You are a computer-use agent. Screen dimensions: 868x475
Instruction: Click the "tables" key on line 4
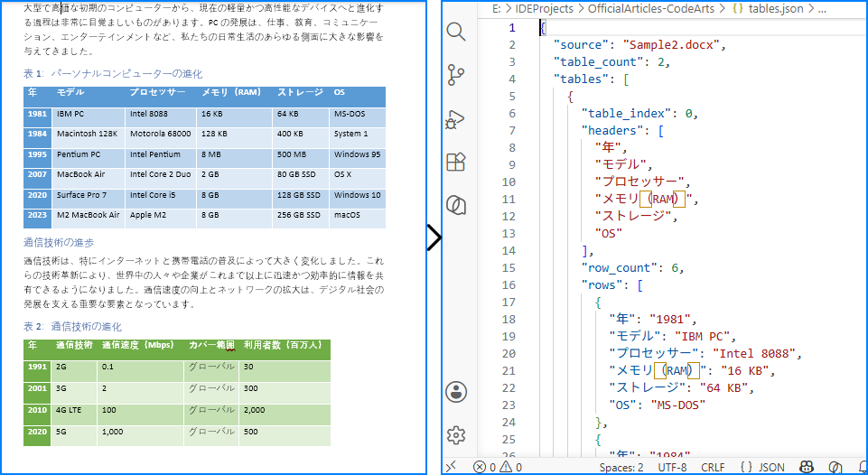tap(582, 79)
